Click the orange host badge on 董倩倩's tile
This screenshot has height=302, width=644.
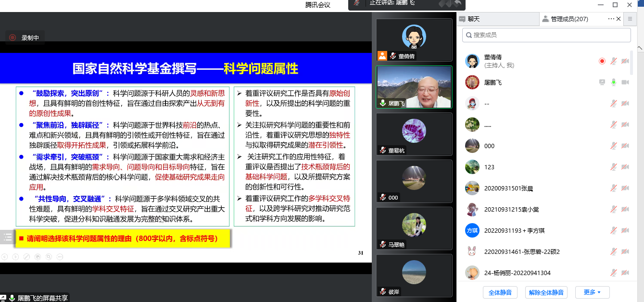382,55
